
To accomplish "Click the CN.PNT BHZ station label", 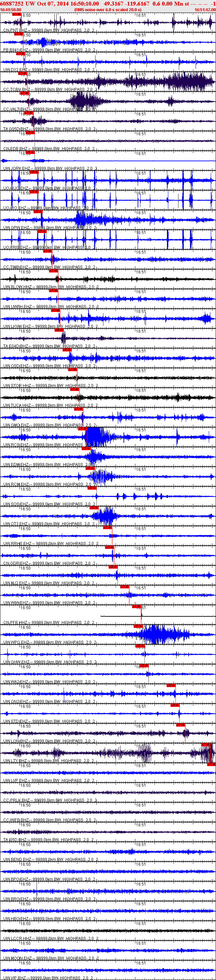I will (x=15, y=30).
